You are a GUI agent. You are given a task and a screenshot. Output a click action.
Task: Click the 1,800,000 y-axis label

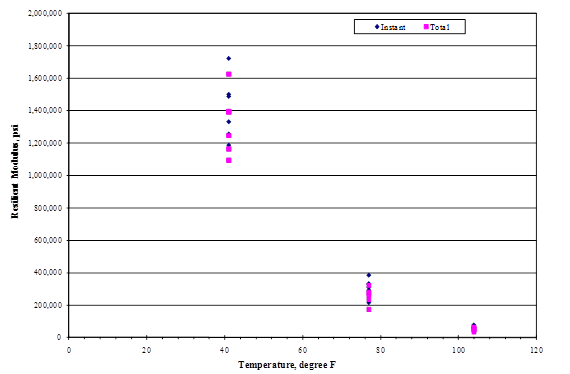[45, 46]
